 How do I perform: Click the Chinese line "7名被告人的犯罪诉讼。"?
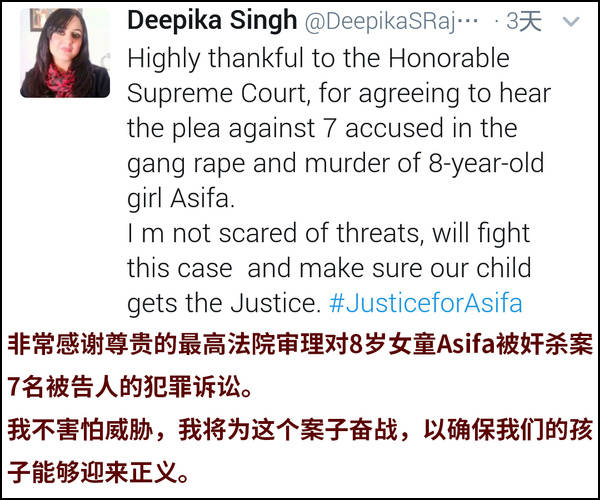pos(130,387)
